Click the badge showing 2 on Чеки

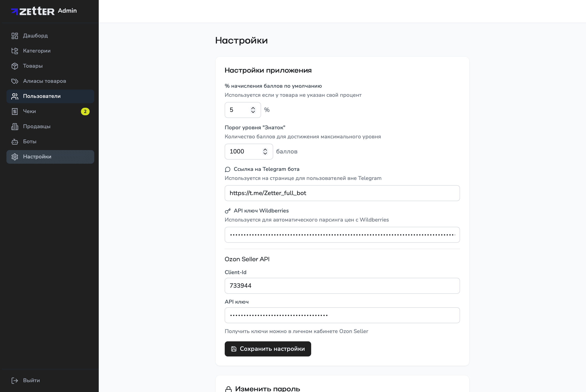coord(85,112)
